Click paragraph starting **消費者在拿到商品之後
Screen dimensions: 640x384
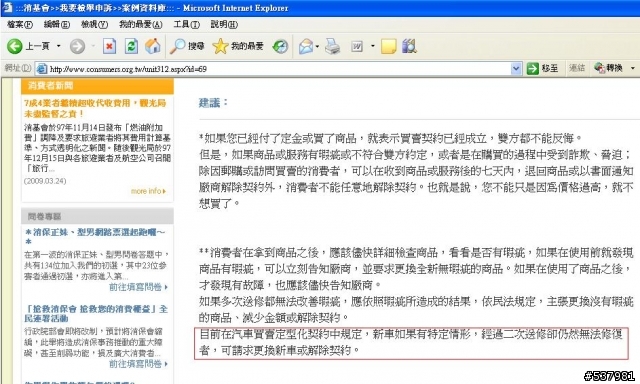pos(416,269)
